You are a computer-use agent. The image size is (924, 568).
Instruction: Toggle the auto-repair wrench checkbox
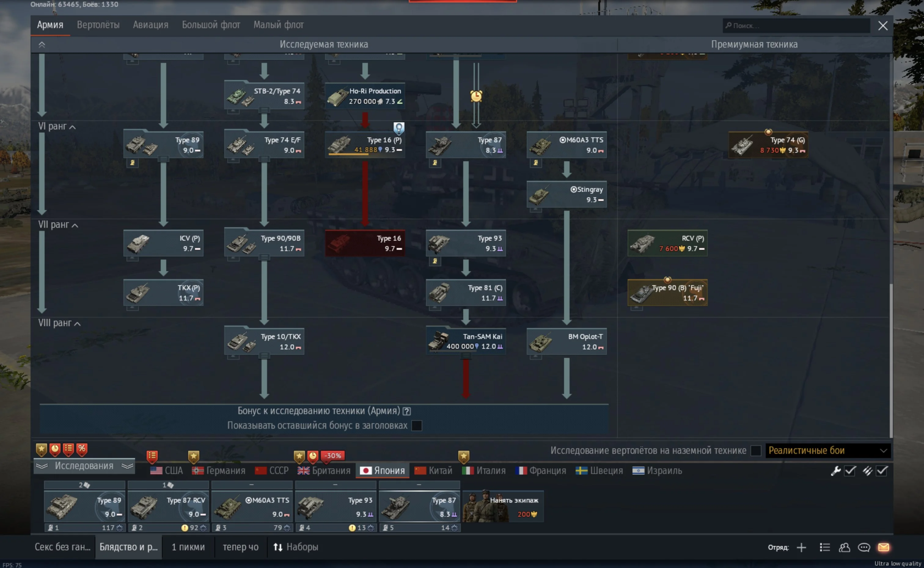point(850,471)
